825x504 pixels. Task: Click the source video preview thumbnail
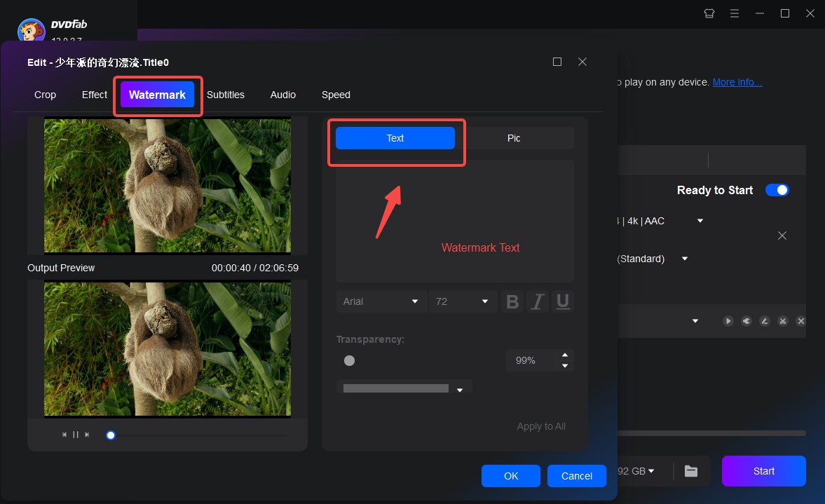tap(168, 185)
